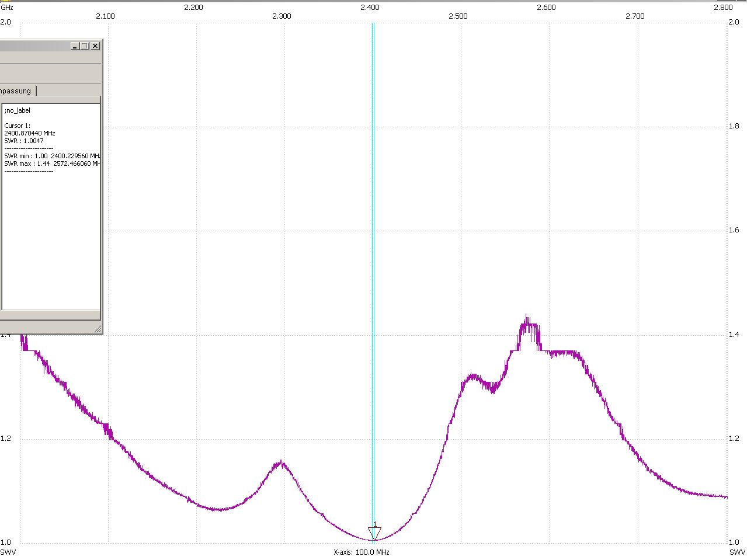Screen dimensions: 747x560
Task: Click the small curve peak at 2.300 GHz
Action: tap(282, 463)
